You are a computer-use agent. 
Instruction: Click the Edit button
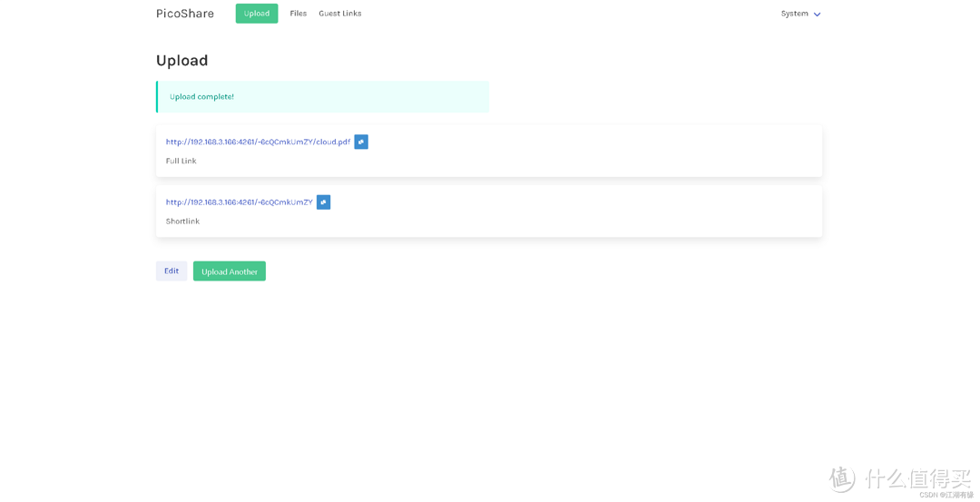click(171, 271)
